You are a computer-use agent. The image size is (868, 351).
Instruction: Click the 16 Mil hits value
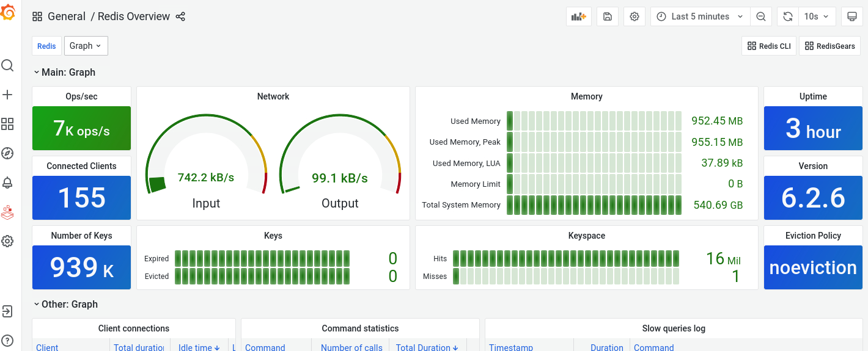(724, 259)
